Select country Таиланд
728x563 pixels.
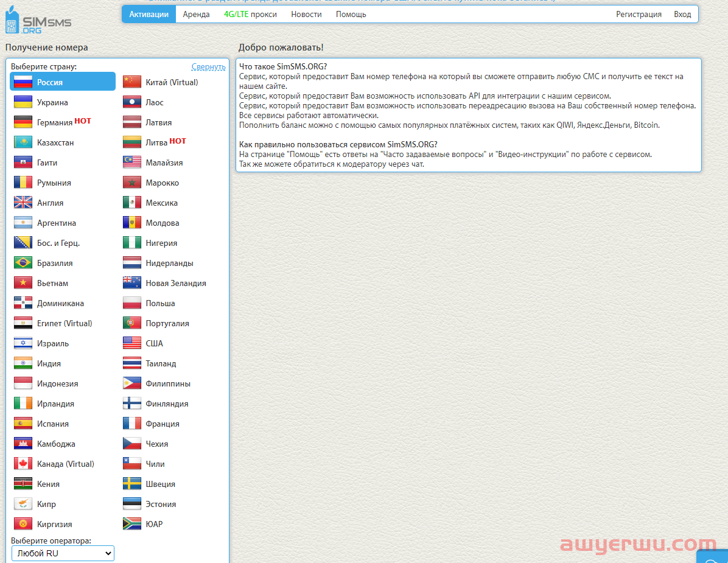tap(161, 363)
